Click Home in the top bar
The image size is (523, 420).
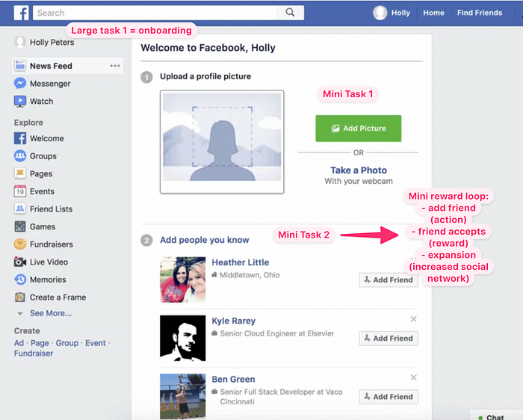pyautogui.click(x=433, y=13)
